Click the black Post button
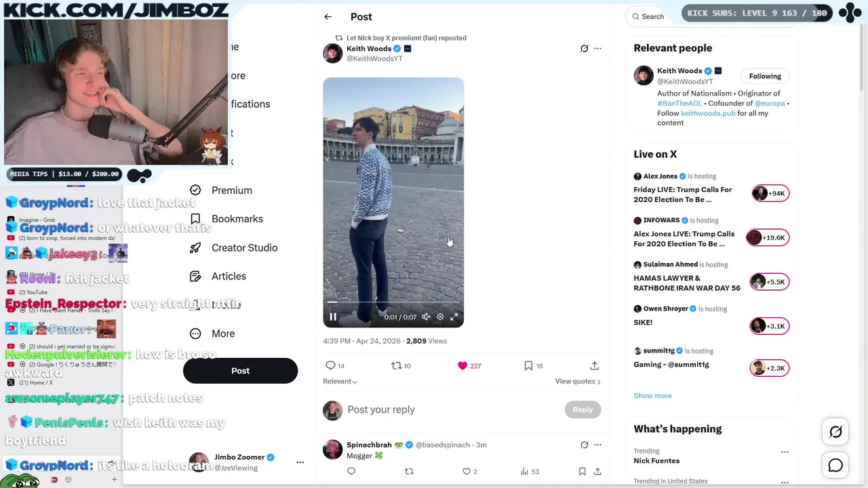Screen dimensions: 868x488 tap(240, 371)
